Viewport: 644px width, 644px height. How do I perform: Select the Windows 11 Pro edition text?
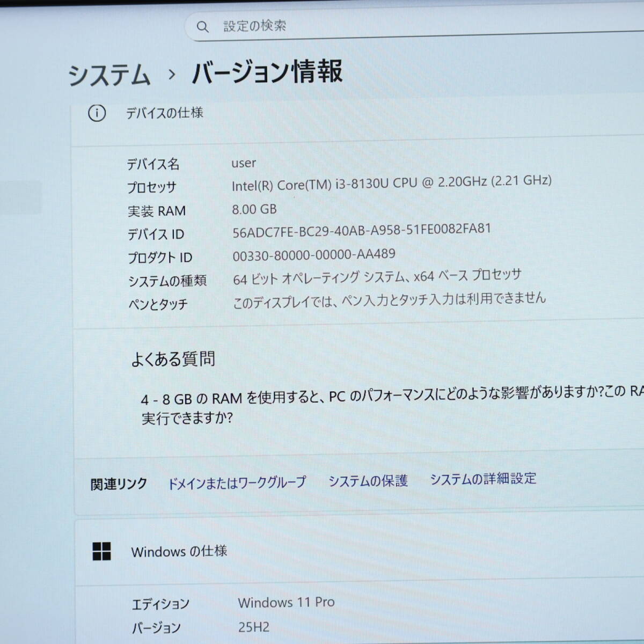coord(287,602)
